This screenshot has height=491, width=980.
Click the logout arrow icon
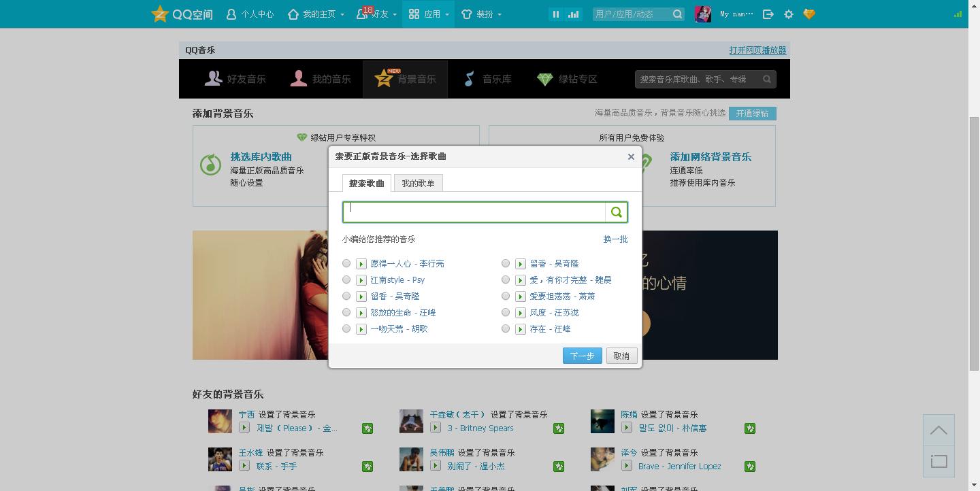[x=768, y=14]
